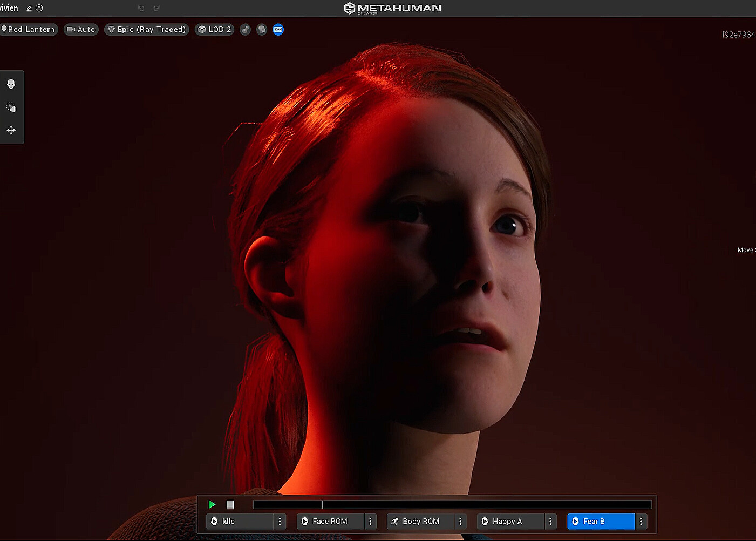Click the redo arrow
The height and width of the screenshot is (541, 756).
coord(156,8)
